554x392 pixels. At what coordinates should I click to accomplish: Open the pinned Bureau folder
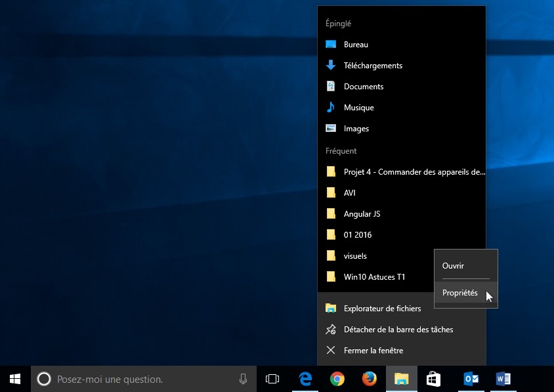click(x=356, y=45)
